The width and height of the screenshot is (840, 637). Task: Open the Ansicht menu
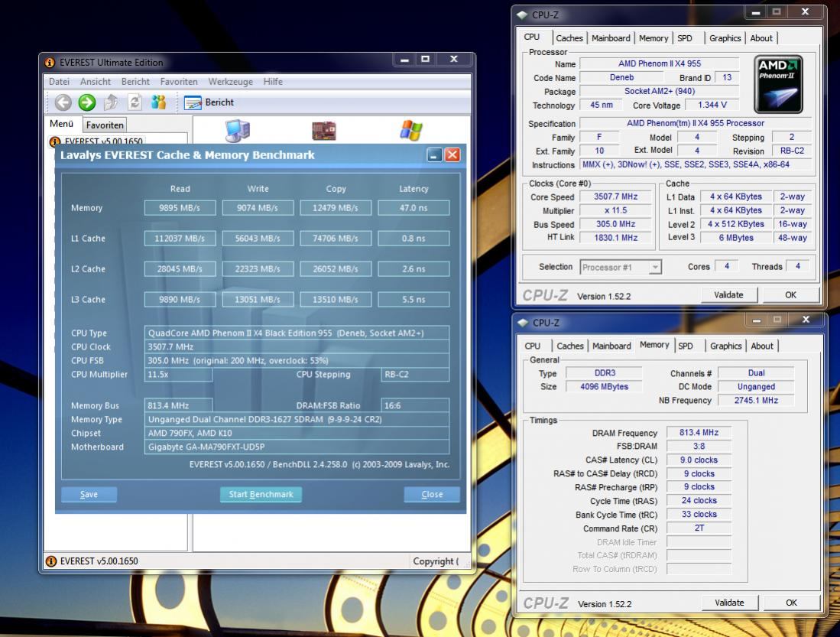96,82
